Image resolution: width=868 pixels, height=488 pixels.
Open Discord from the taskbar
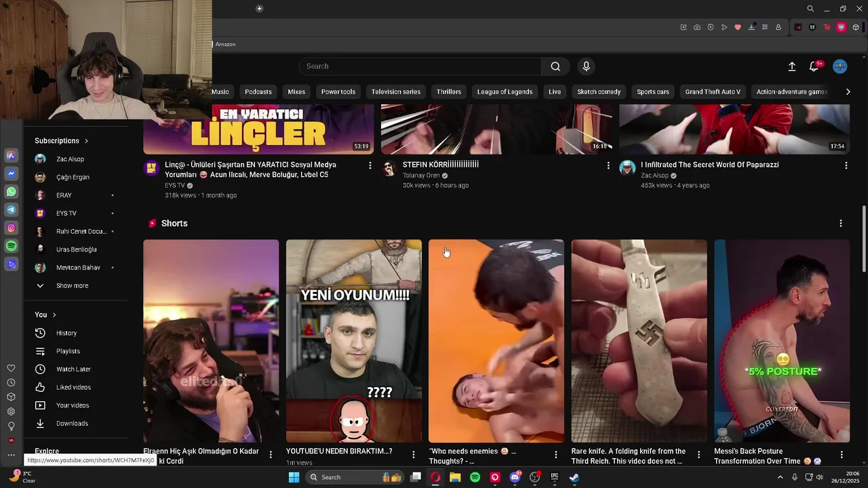(x=515, y=477)
